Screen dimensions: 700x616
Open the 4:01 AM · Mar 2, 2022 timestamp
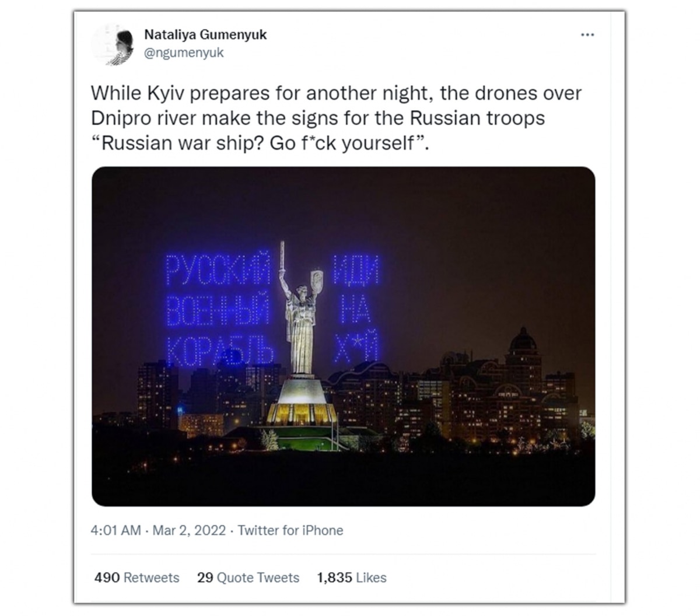(x=158, y=530)
